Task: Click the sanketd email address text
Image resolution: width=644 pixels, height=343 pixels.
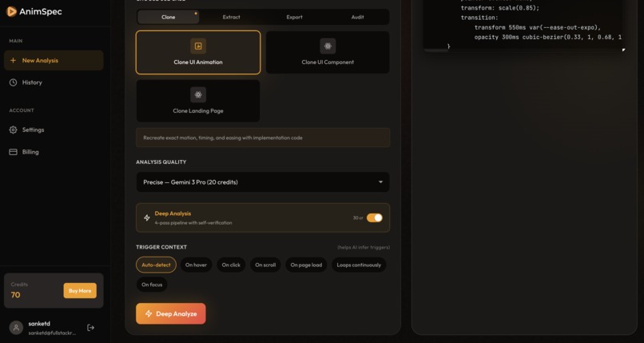Action: coord(52,333)
